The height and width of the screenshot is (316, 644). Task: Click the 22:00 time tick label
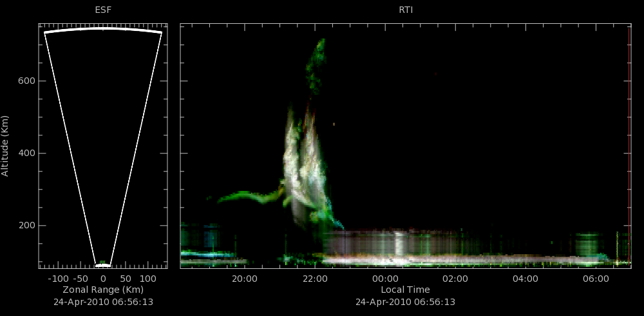click(315, 279)
